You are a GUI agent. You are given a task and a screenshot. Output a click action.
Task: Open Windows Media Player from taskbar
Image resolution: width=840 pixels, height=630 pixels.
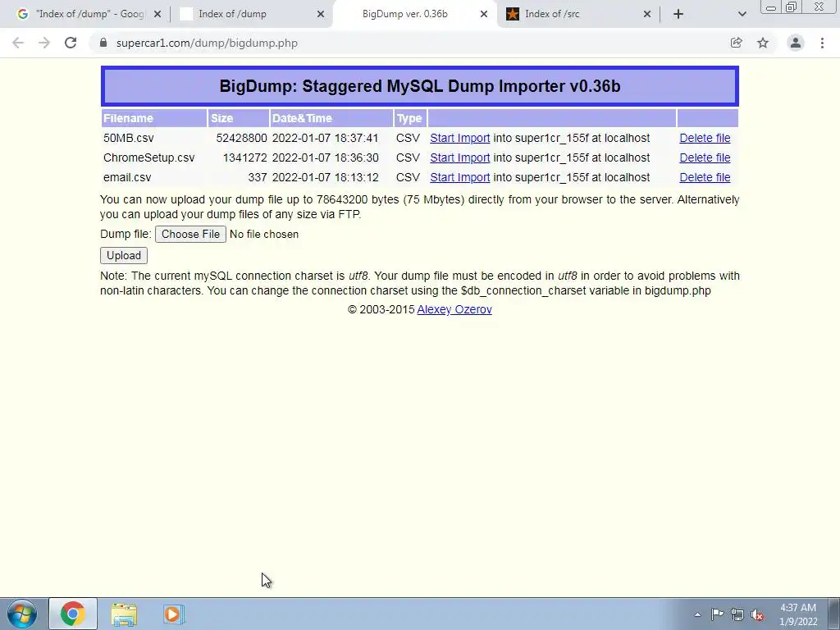(174, 614)
